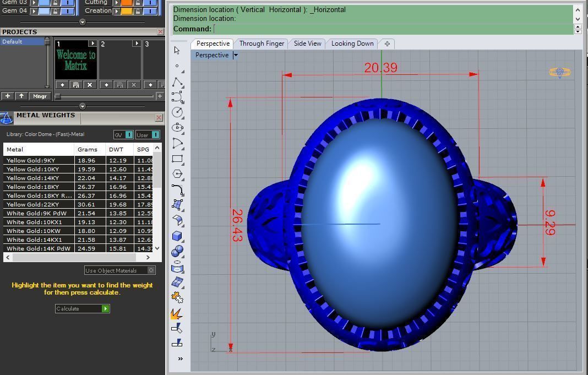Image resolution: width=588 pixels, height=375 pixels.
Task: Load project slot 1 with up arrow
Action: click(x=62, y=85)
